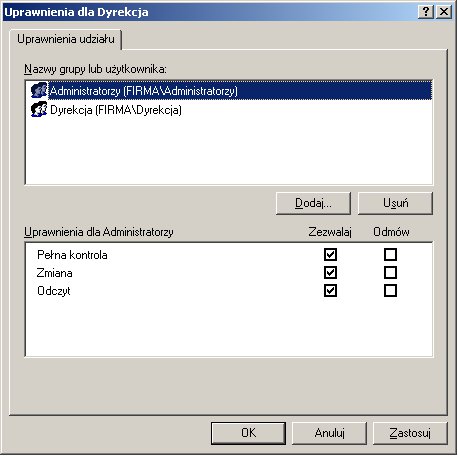
Task: Check Odmów for Pełna kontrola
Action: 390,255
